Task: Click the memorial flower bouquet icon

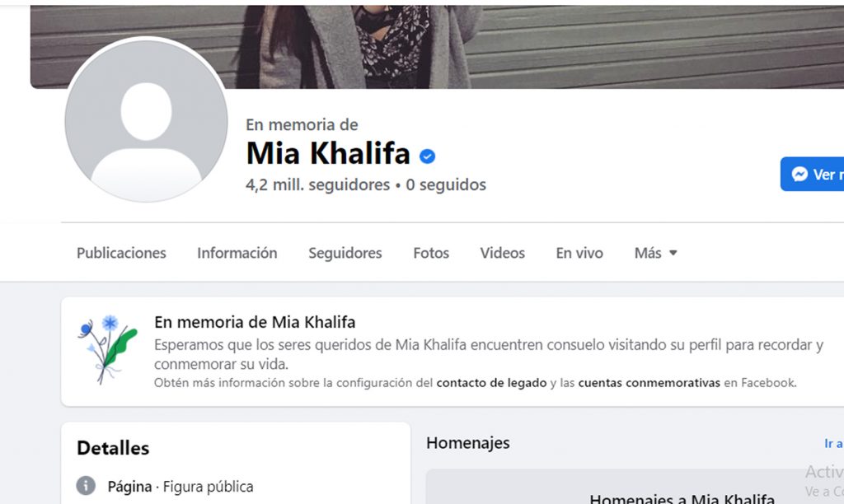Action: pyautogui.click(x=108, y=348)
